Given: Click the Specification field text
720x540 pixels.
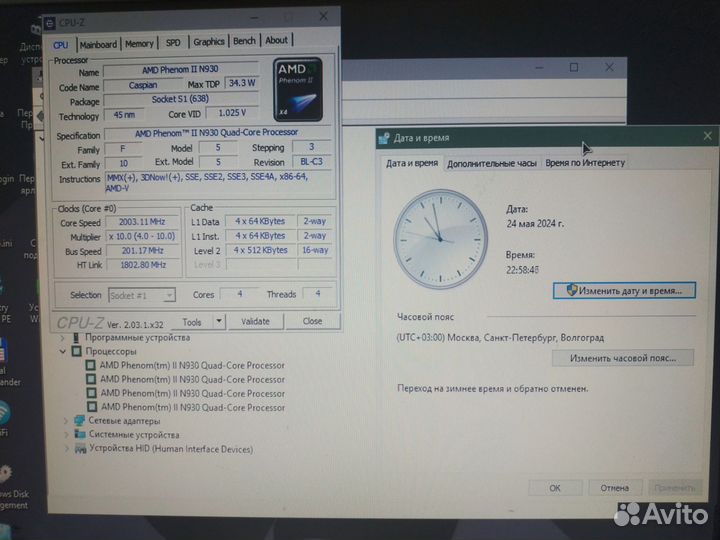Looking at the screenshot, I should (216, 133).
